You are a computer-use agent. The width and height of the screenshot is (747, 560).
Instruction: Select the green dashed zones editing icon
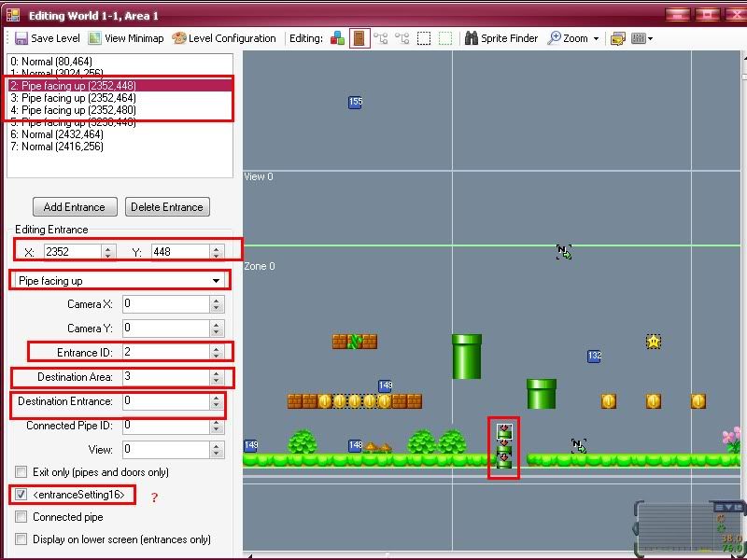[x=445, y=38]
